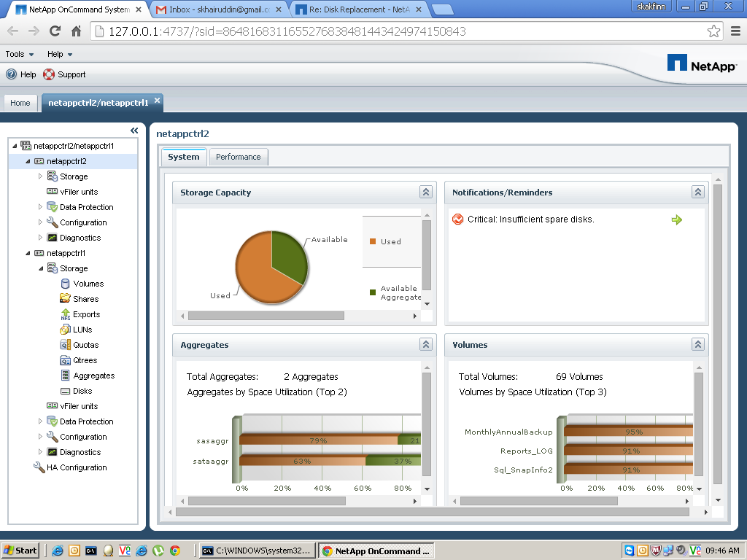The width and height of the screenshot is (747, 560).
Task: Select the Quotas icon
Action: click(x=66, y=345)
